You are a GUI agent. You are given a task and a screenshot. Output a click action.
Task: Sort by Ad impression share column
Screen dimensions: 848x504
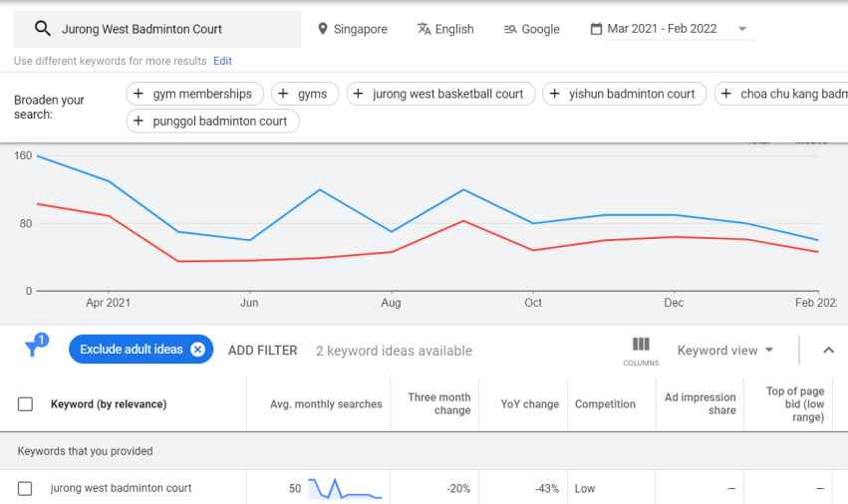[701, 404]
